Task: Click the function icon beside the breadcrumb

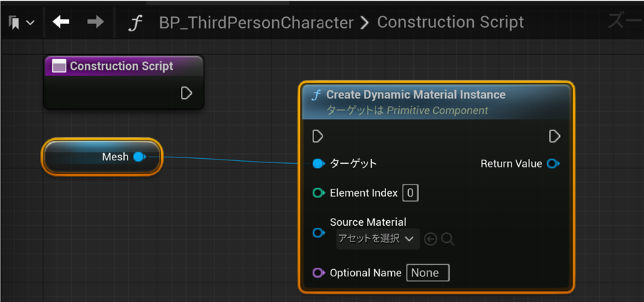Action: tap(135, 23)
